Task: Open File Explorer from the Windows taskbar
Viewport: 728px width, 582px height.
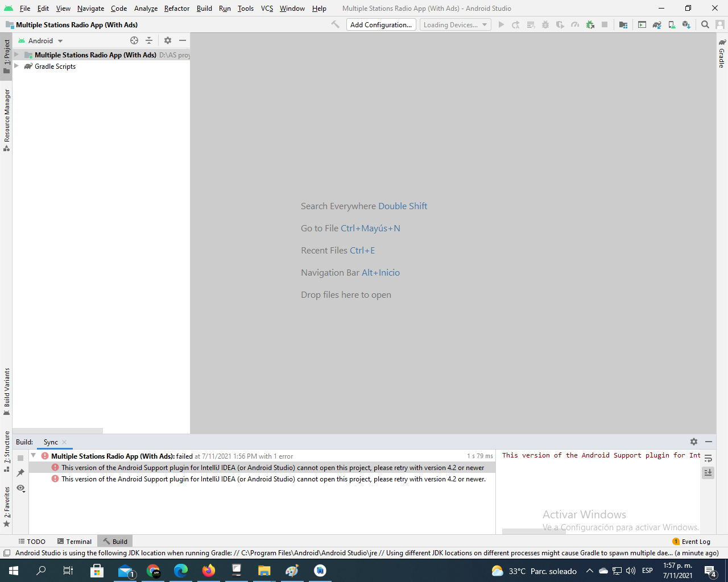Action: 264,571
